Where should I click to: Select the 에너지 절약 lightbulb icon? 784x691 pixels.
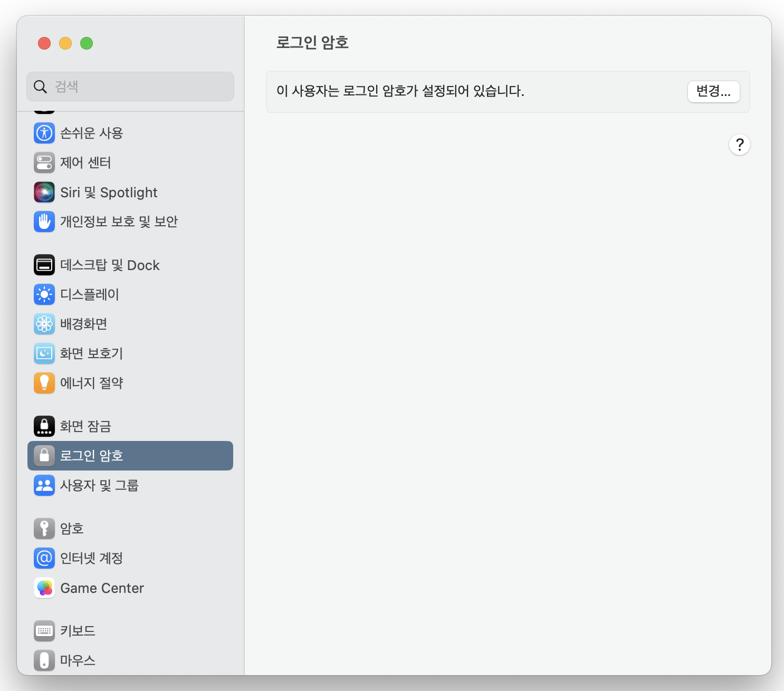(44, 383)
